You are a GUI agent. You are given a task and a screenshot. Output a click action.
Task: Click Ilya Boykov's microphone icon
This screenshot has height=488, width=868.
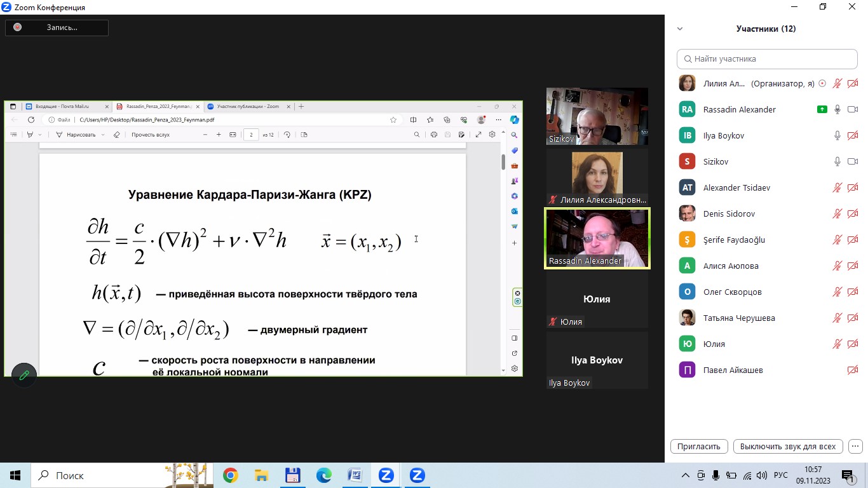tap(837, 136)
